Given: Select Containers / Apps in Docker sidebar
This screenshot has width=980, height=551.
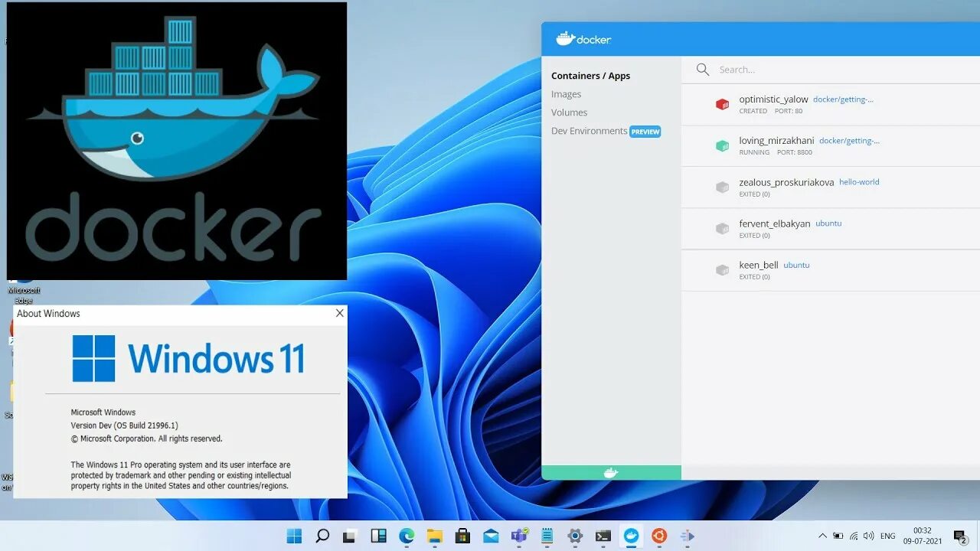Looking at the screenshot, I should [x=590, y=76].
